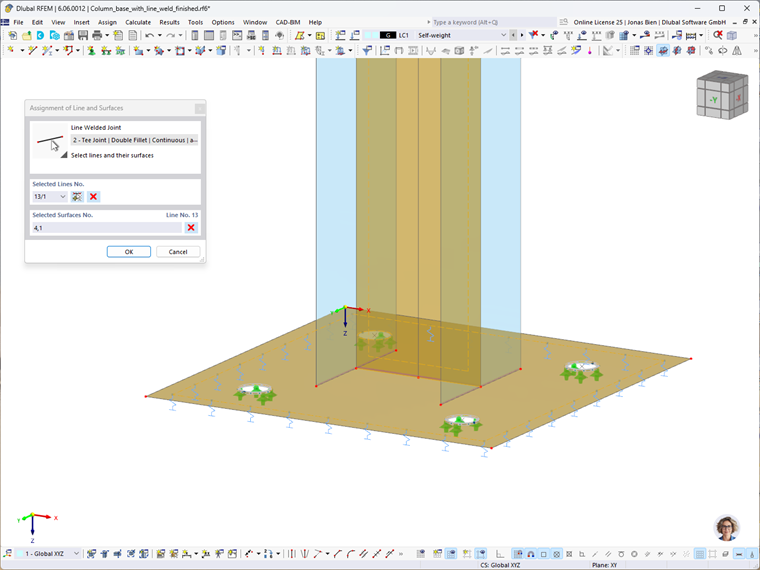Image resolution: width=760 pixels, height=570 pixels.
Task: Open the Insert menu
Action: [x=81, y=22]
